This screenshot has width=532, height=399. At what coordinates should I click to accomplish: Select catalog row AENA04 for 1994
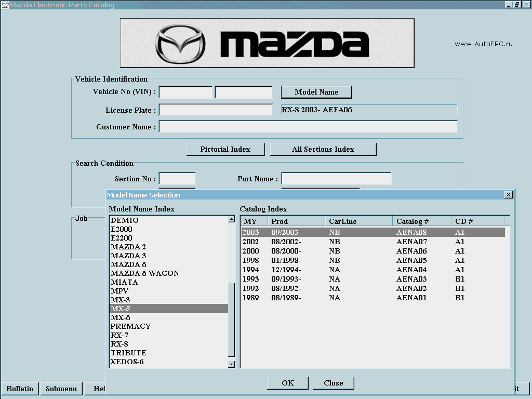point(373,270)
